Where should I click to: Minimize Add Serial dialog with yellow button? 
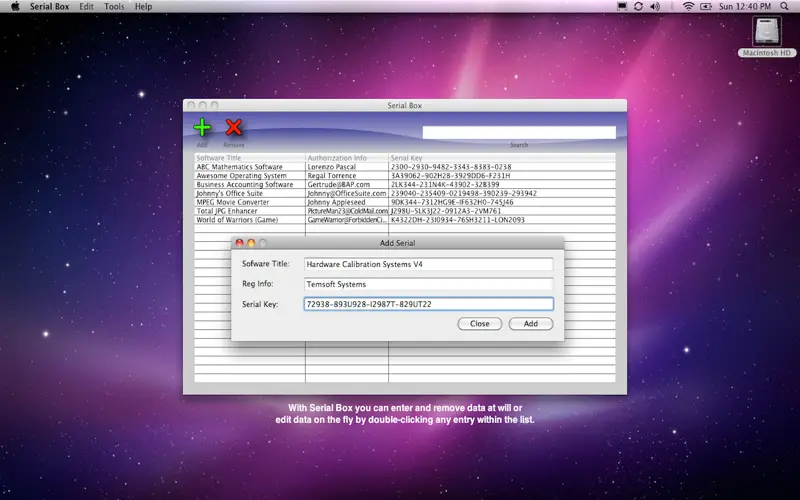251,243
